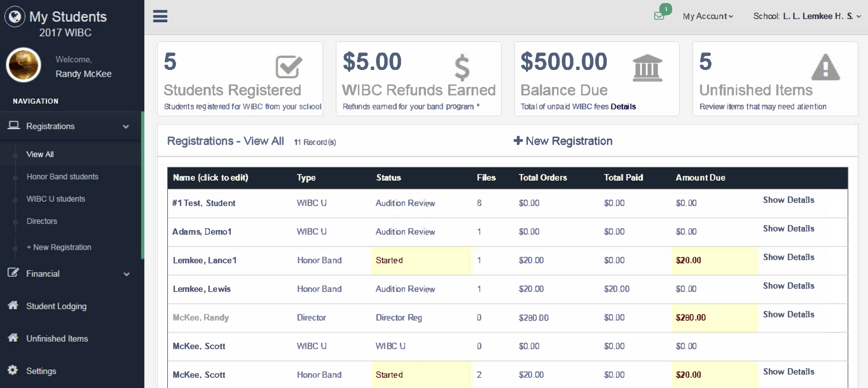Click the + New Registration header link
868x388 pixels.
tap(563, 141)
